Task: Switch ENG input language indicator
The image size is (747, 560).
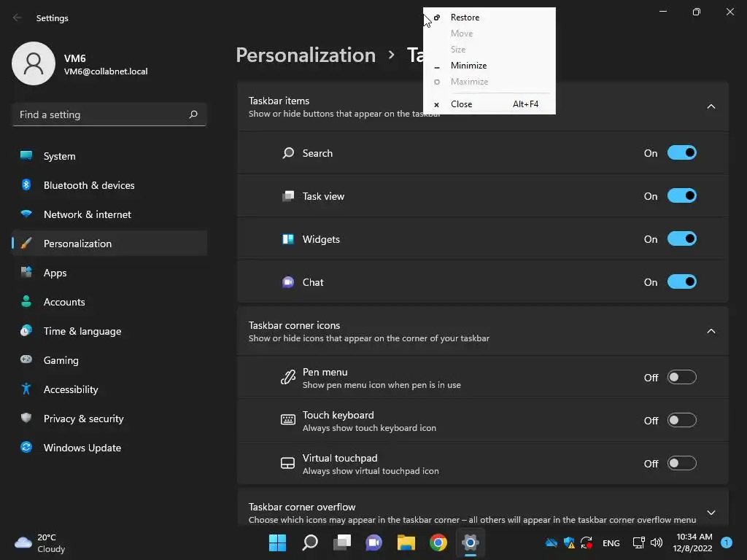Action: coord(611,542)
